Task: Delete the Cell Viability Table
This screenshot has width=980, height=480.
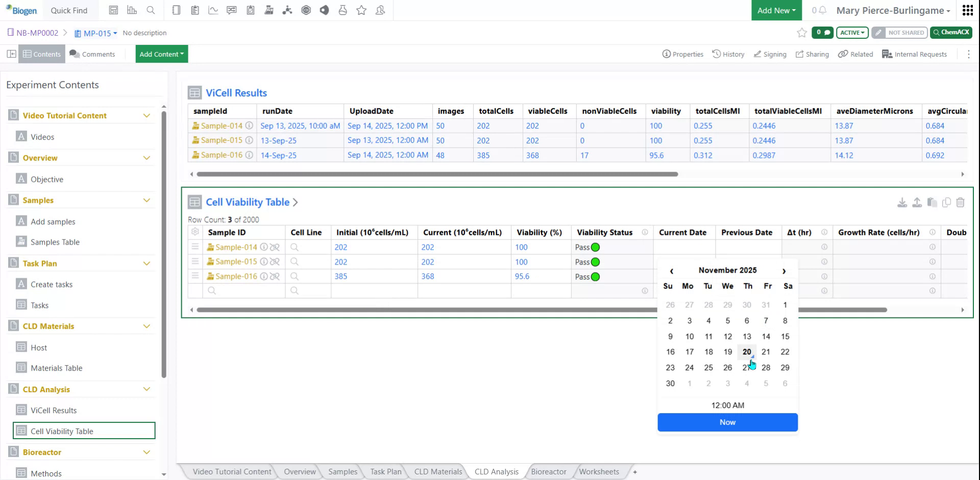Action: tap(961, 202)
